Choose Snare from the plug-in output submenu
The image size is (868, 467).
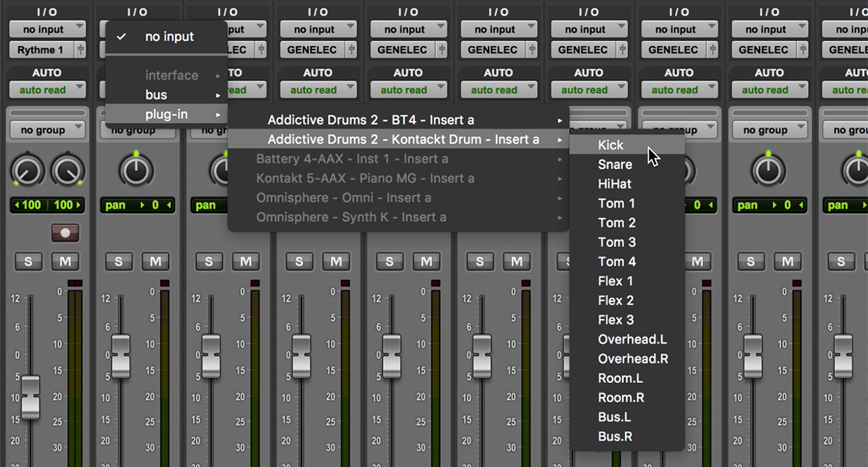click(x=627, y=164)
